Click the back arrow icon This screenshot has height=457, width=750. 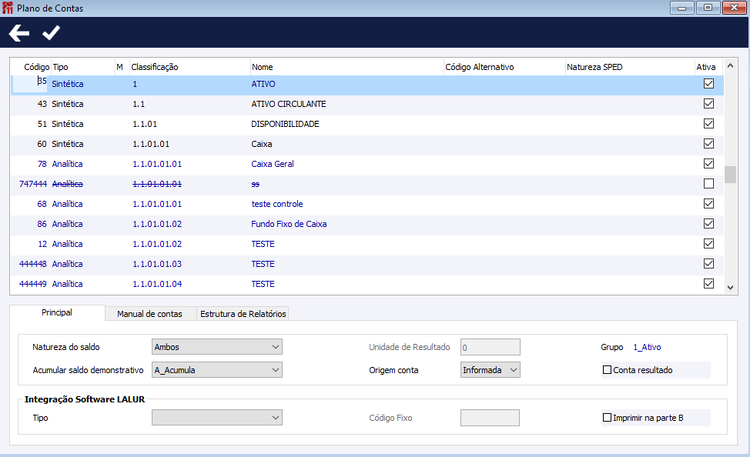tap(19, 33)
